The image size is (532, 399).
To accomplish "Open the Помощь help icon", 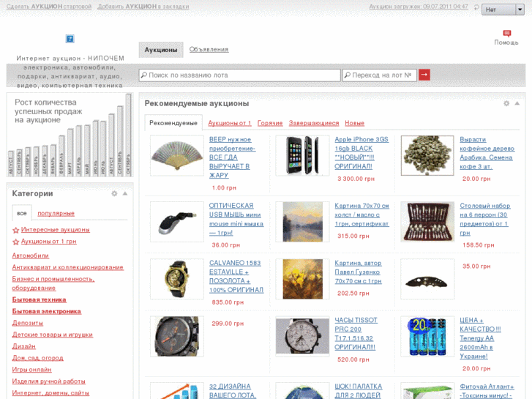I will [x=506, y=34].
